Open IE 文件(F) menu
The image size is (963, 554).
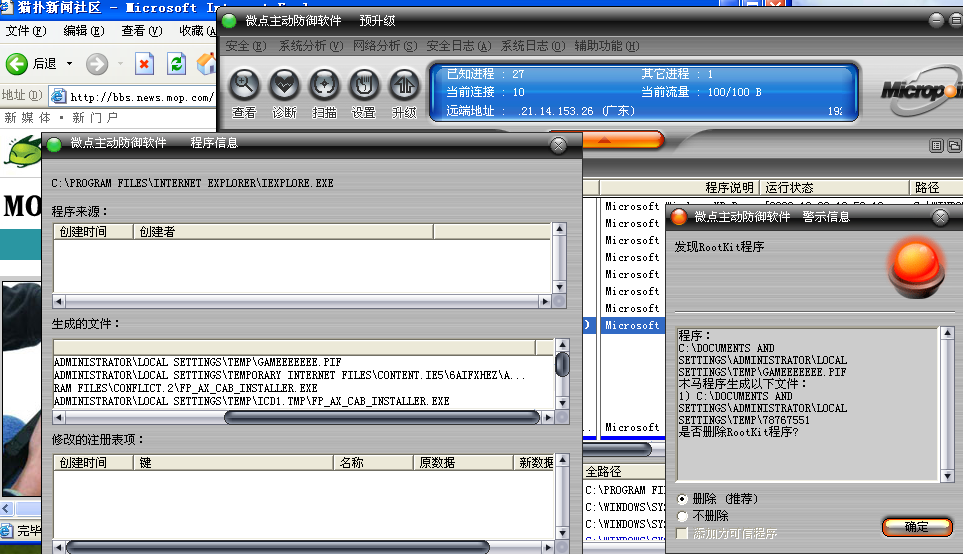[26, 31]
